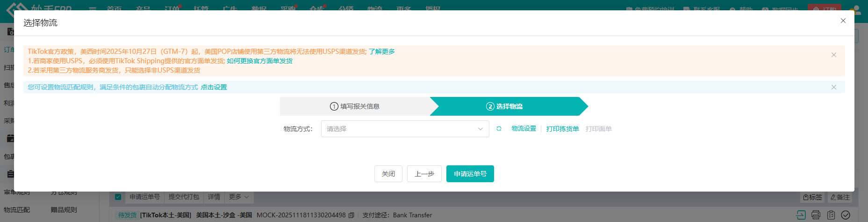Go to step 1 填写报关信息
This screenshot has width=868, height=222.
(355, 106)
